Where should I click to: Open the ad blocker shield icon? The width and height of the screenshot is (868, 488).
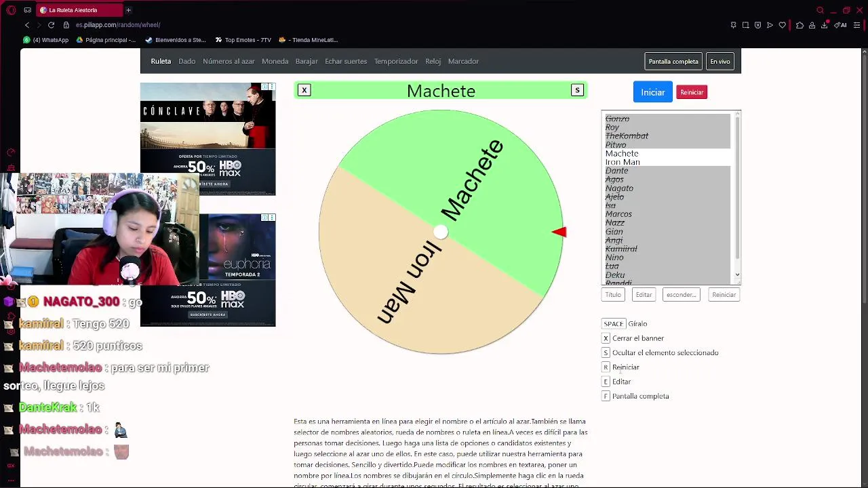tap(757, 25)
